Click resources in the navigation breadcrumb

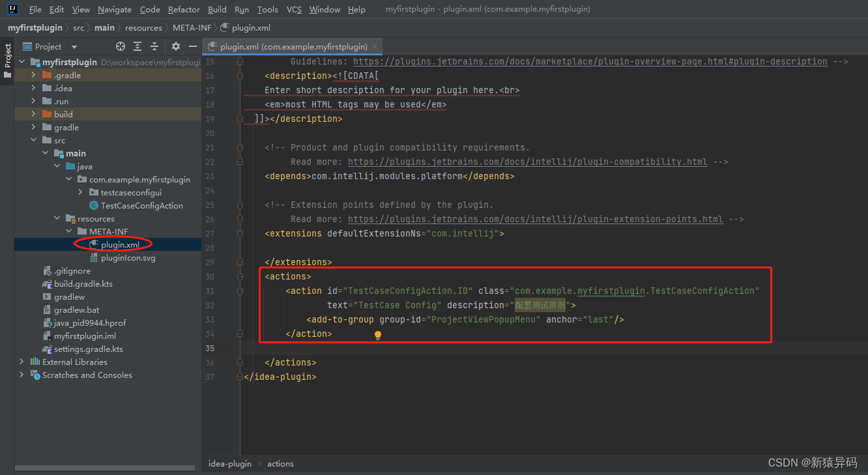click(143, 27)
